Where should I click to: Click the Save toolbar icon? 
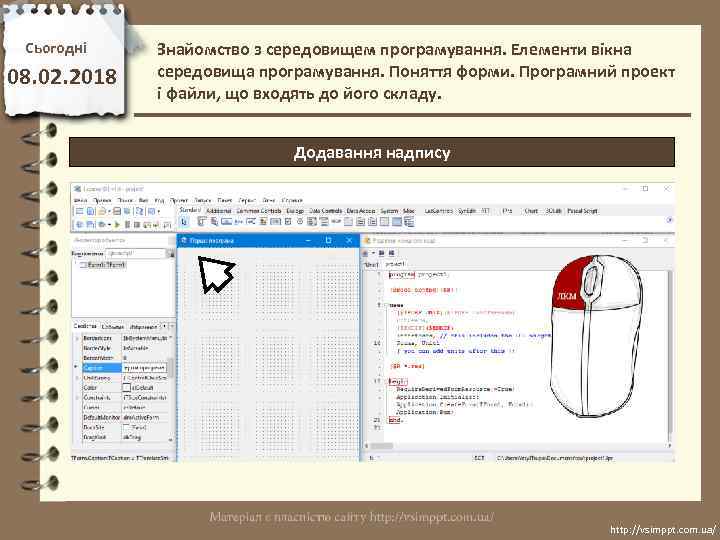(117, 211)
